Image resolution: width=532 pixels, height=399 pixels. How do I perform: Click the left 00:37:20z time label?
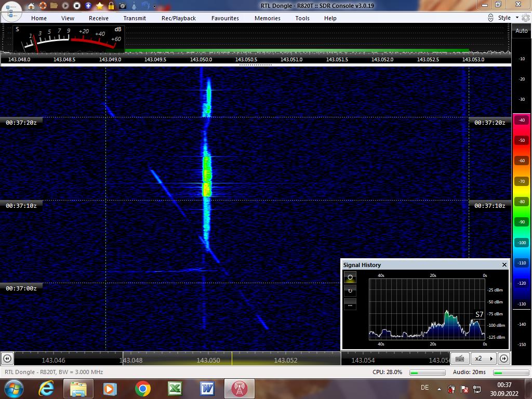[21, 123]
